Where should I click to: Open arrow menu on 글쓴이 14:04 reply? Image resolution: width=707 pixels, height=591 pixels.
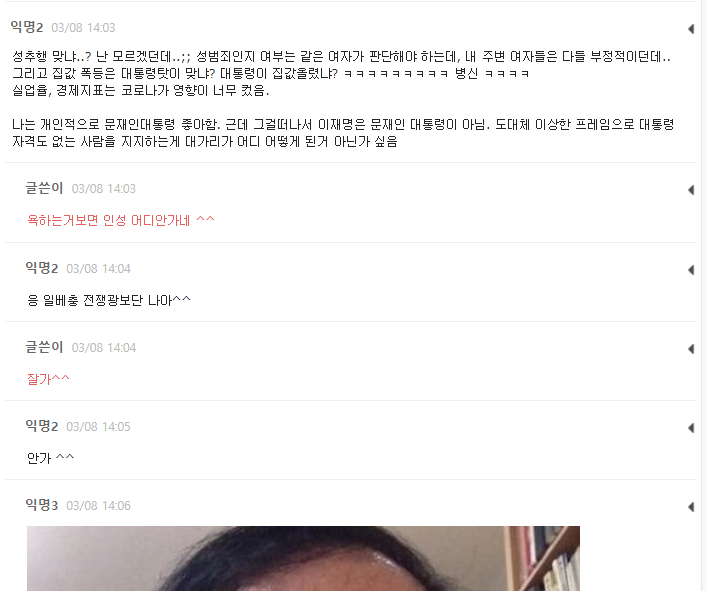691,348
